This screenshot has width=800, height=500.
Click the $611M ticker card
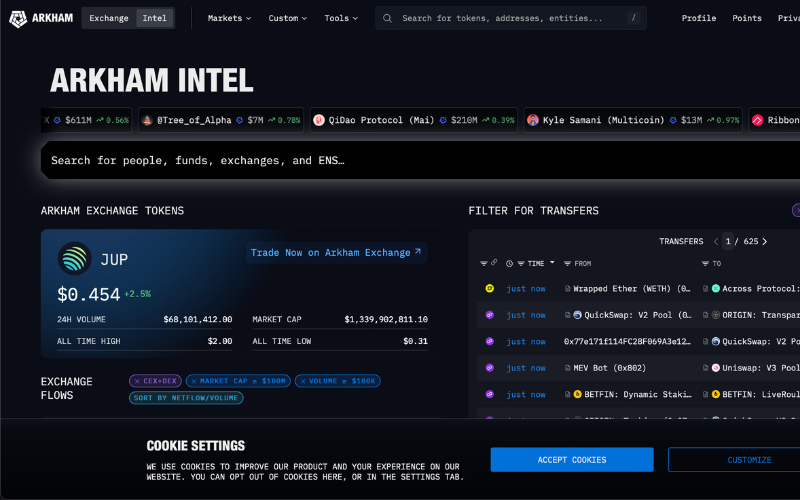tap(86, 120)
